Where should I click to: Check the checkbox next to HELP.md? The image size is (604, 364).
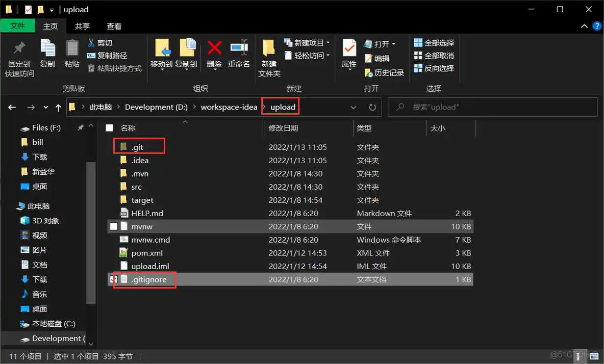pos(113,213)
